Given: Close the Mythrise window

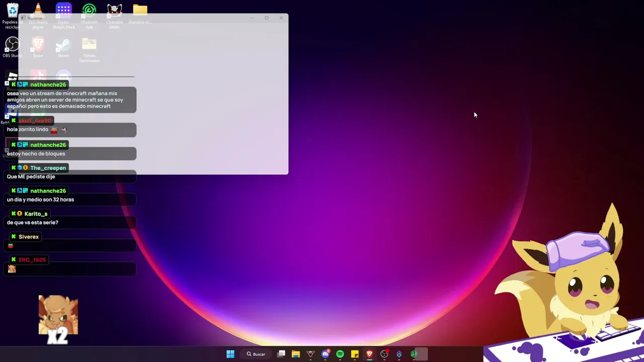Looking at the screenshot, I should click(x=281, y=18).
